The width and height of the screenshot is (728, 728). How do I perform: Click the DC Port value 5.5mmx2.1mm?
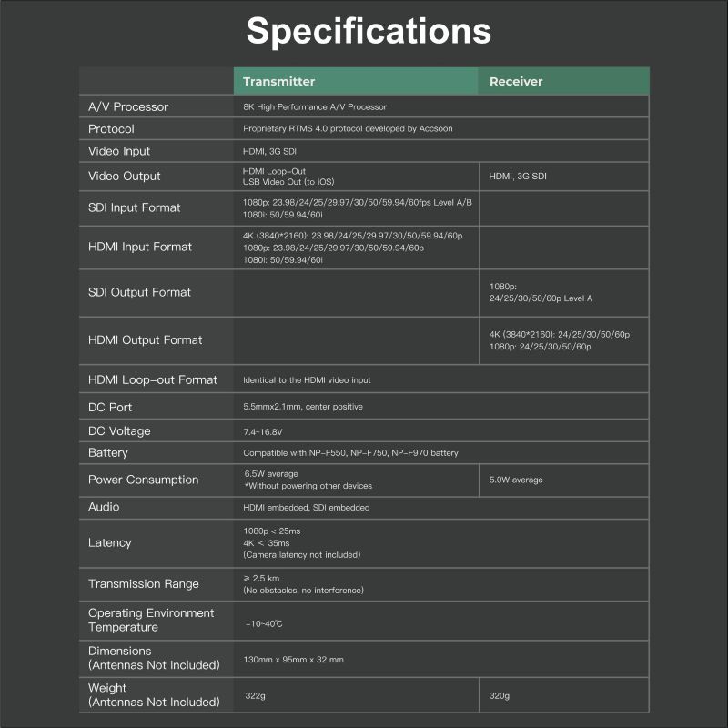click(x=302, y=407)
